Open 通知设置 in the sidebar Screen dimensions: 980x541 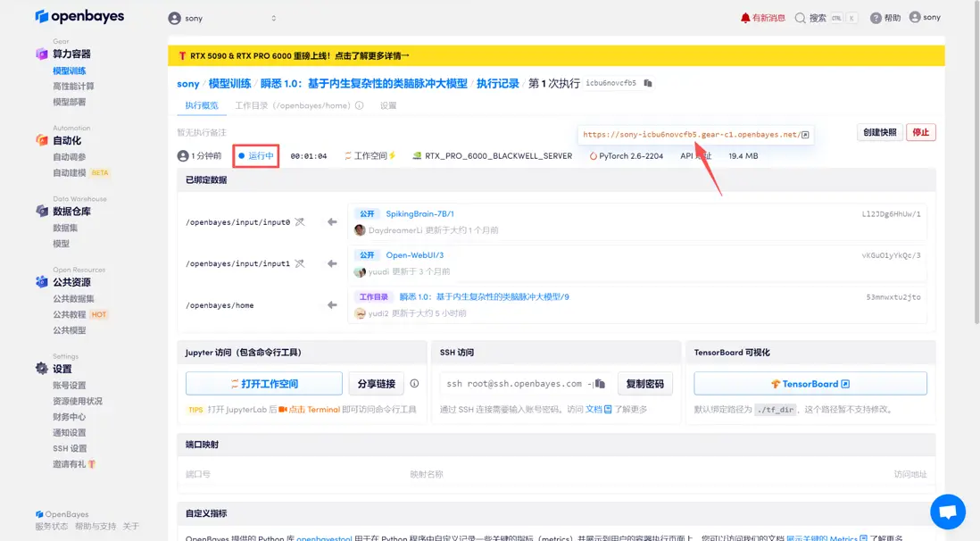click(x=70, y=432)
